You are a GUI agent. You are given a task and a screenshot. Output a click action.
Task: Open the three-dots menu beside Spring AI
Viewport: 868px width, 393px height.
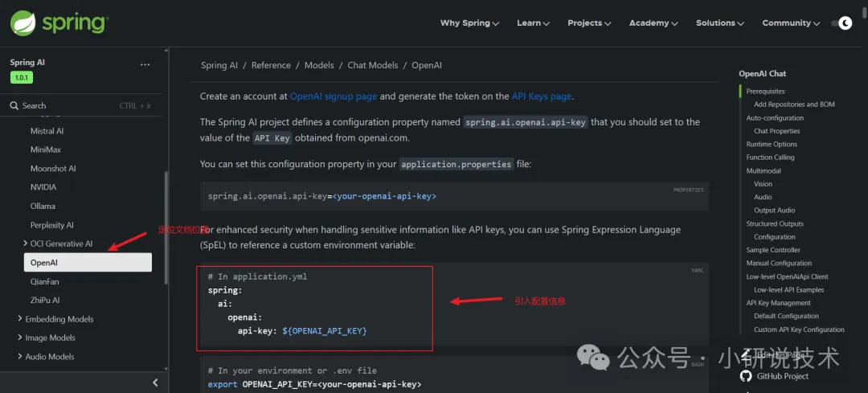145,65
